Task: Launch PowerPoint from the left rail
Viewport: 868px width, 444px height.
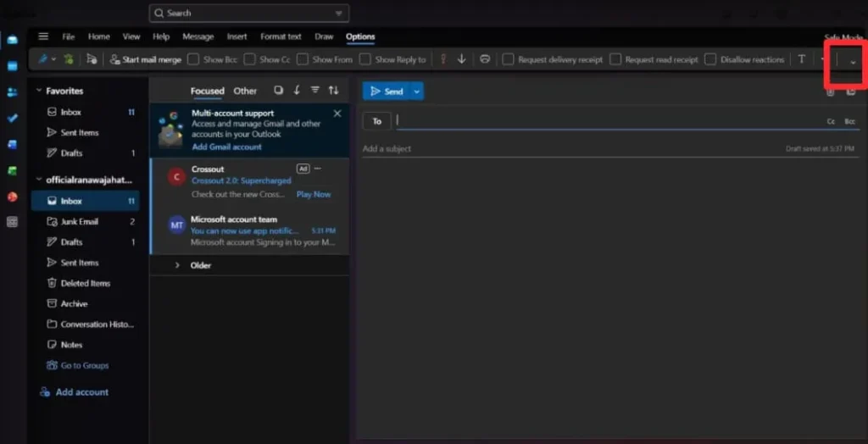Action: click(x=12, y=197)
